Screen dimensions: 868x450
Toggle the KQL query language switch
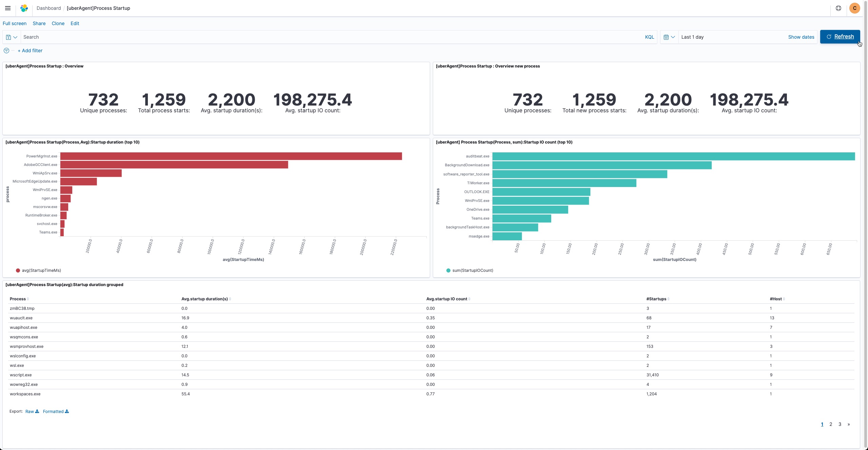tap(649, 37)
